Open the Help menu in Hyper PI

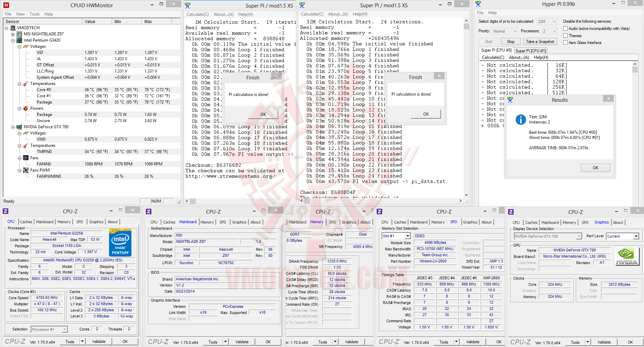[x=492, y=13]
